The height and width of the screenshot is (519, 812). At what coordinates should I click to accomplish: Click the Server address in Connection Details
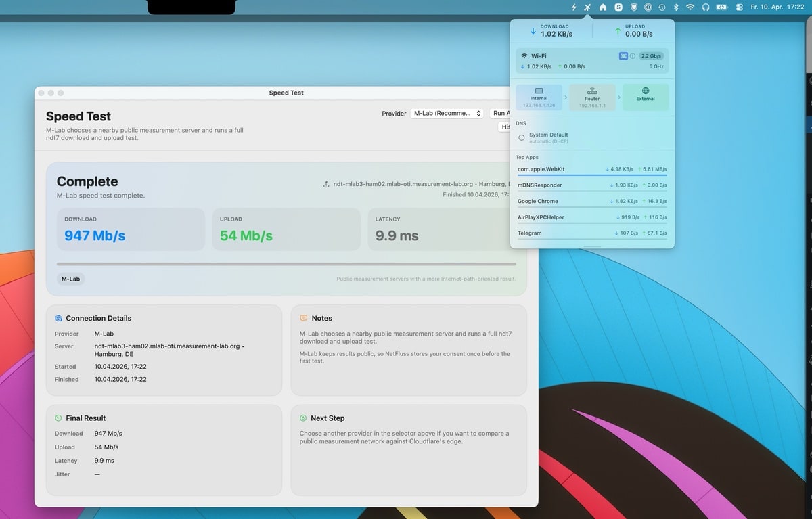point(169,350)
